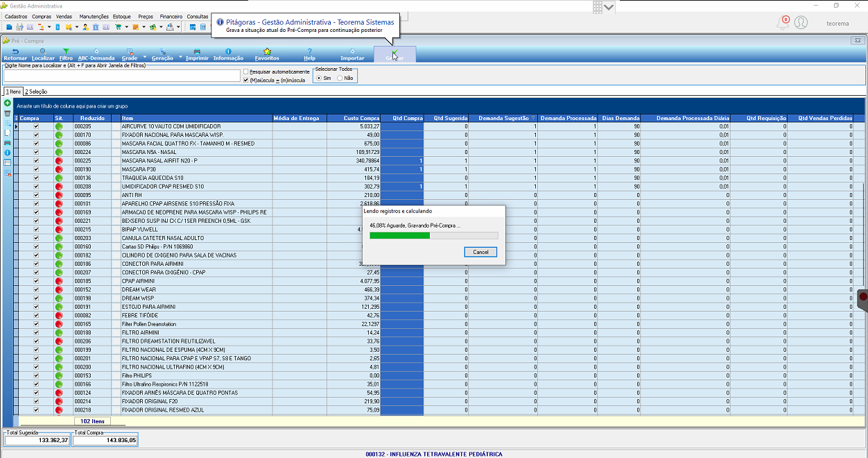The height and width of the screenshot is (458, 868).
Task: Cancel the Gravando Pré-Compra progress dialog
Action: click(x=480, y=252)
